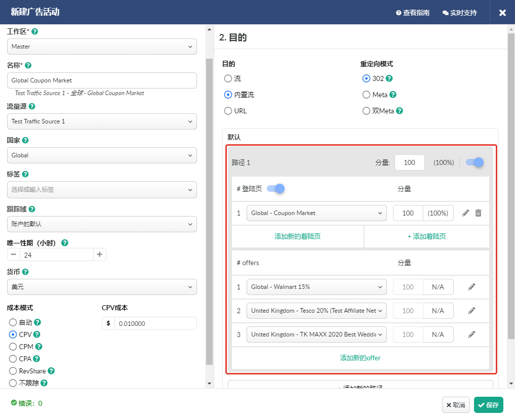Open the 流量源 dropdown

[102, 121]
